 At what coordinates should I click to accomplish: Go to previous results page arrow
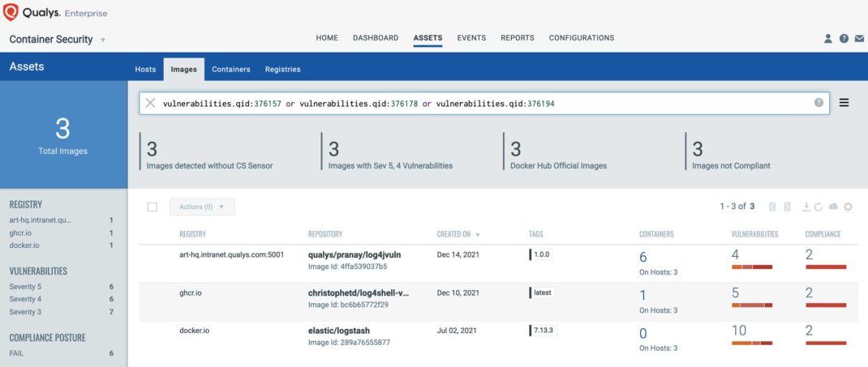click(x=772, y=207)
